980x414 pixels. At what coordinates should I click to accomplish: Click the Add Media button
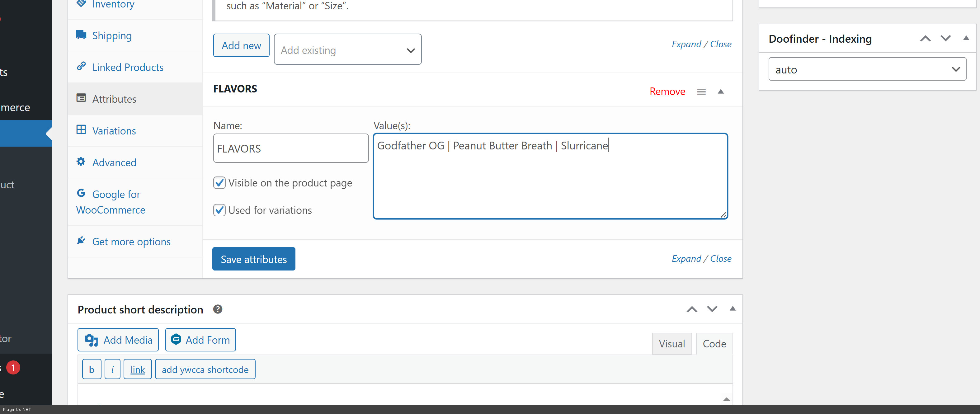click(118, 340)
